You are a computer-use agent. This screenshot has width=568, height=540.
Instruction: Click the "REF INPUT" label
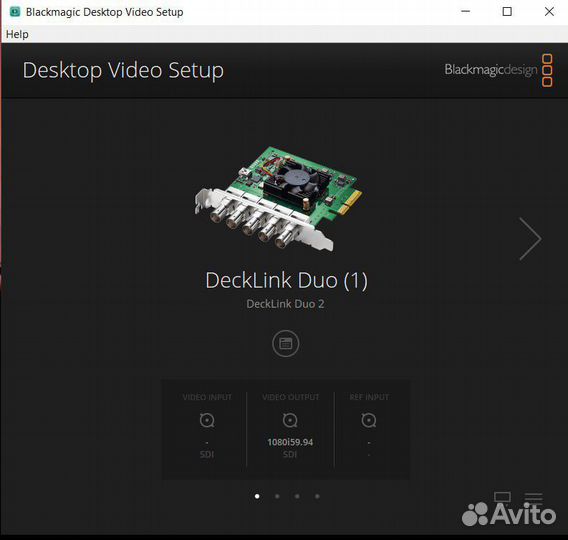pyautogui.click(x=369, y=397)
